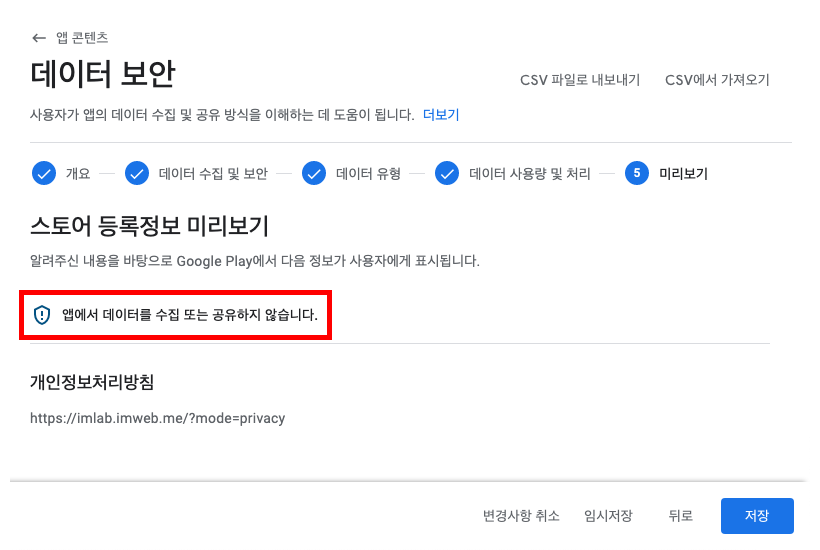Click CSV 파일로 내보내기 button
Image resolution: width=820 pixels, height=550 pixels.
click(x=580, y=80)
